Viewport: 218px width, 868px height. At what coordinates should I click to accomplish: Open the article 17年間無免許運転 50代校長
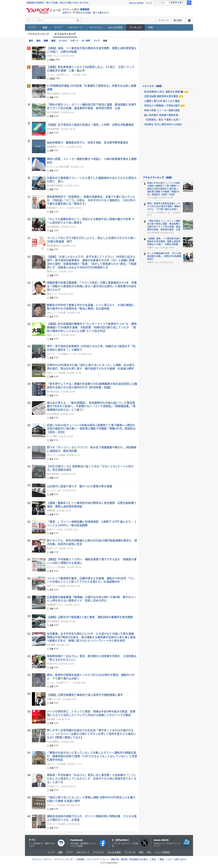click(92, 88)
